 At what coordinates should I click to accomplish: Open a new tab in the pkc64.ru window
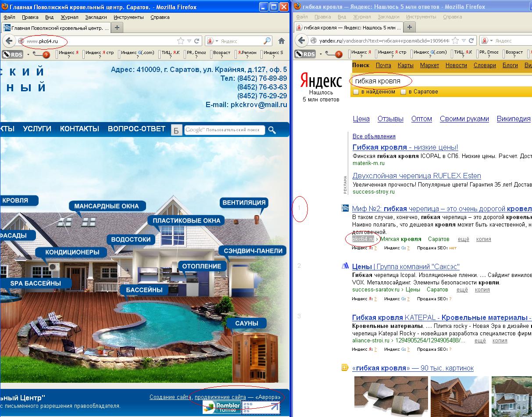(117, 27)
